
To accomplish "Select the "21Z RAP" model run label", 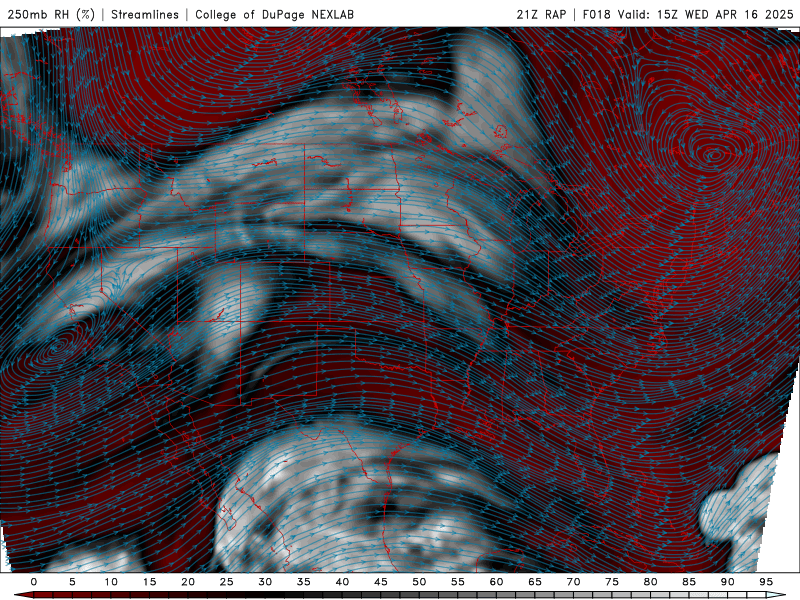I will (x=541, y=14).
